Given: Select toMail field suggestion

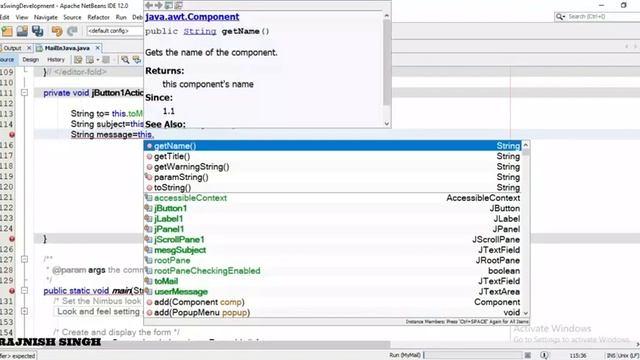Looking at the screenshot, I should [x=333, y=281].
